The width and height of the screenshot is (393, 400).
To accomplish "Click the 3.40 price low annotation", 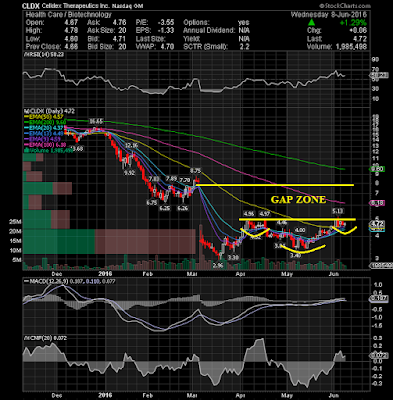I will pyautogui.click(x=295, y=256).
